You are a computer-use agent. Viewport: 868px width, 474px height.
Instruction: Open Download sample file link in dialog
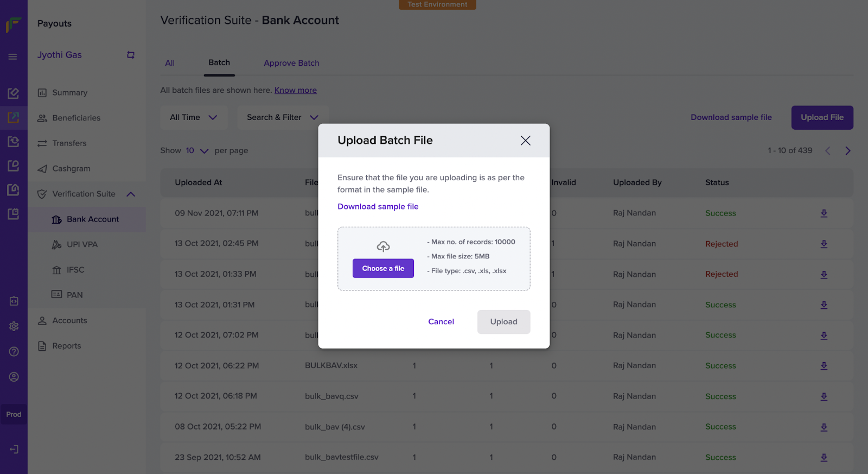[378, 206]
